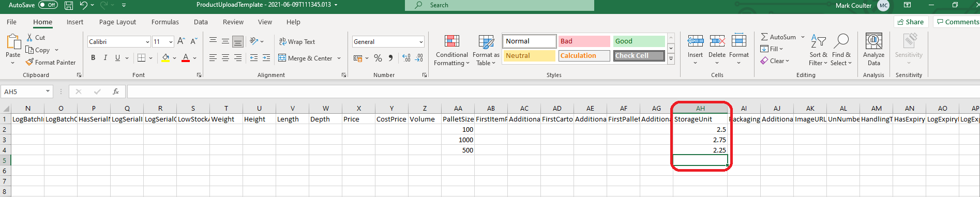Apply the red font color

click(186, 58)
